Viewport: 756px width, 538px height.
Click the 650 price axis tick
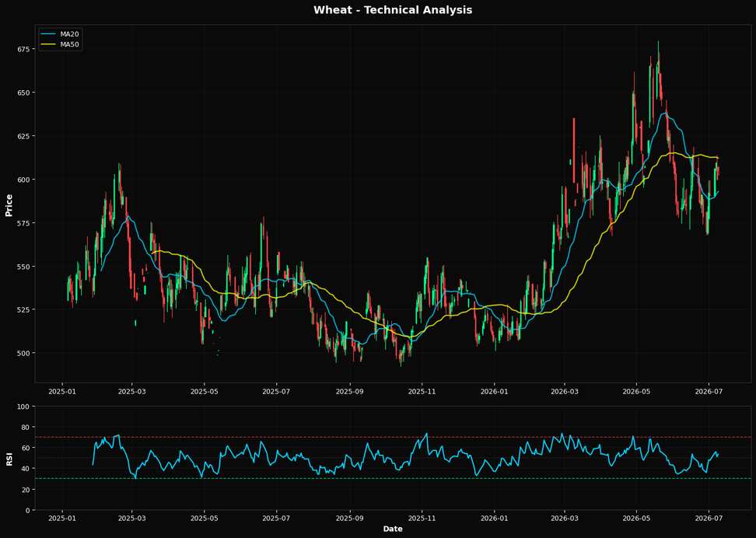point(23,93)
